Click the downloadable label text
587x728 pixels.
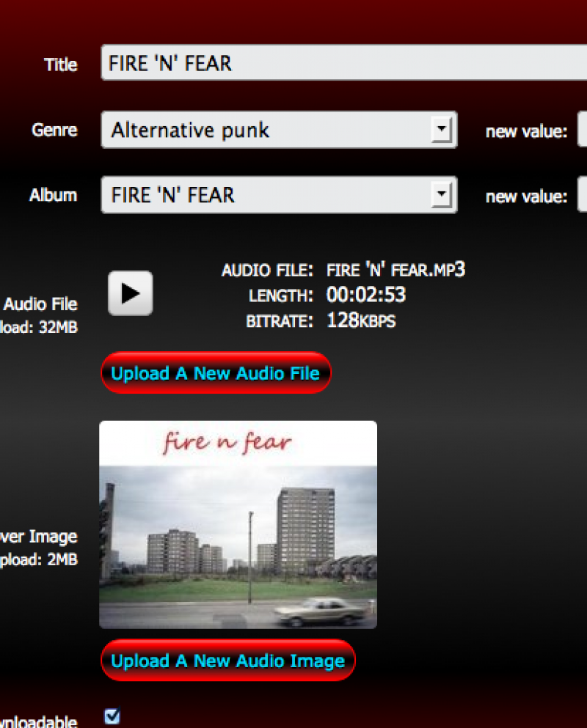(x=39, y=721)
